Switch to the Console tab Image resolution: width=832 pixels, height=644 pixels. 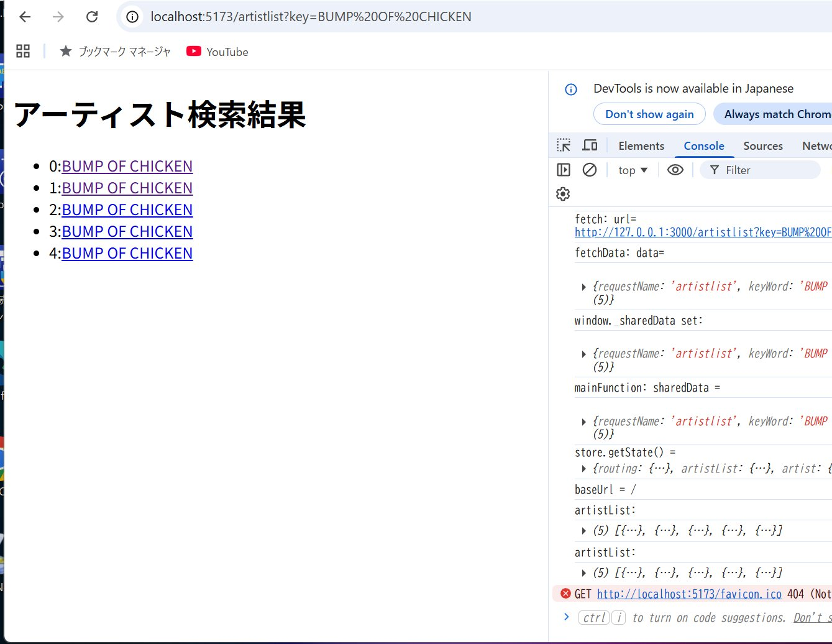tap(704, 145)
